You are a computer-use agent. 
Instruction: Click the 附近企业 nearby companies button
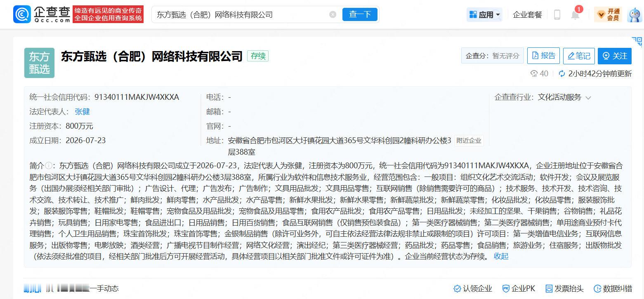point(469,140)
